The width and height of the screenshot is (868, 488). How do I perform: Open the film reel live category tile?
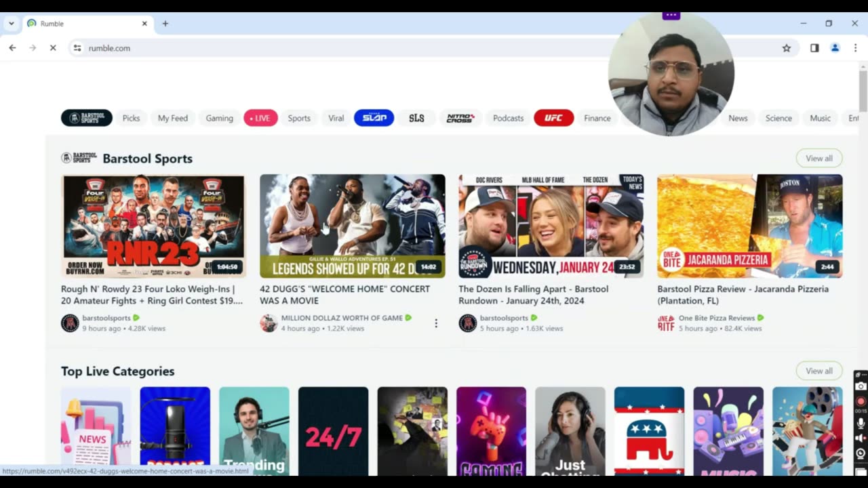coord(808,431)
